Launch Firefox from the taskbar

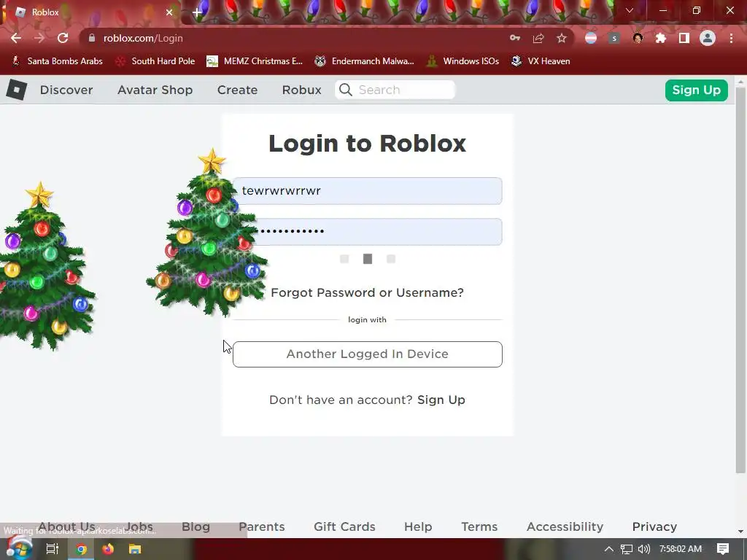[x=108, y=549]
